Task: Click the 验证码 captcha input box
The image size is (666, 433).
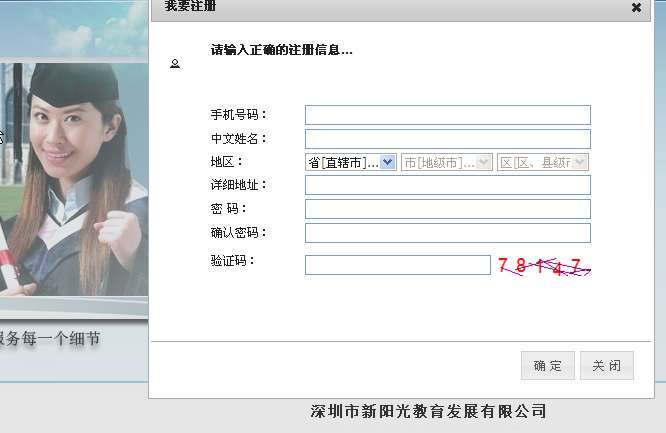Action: click(397, 265)
